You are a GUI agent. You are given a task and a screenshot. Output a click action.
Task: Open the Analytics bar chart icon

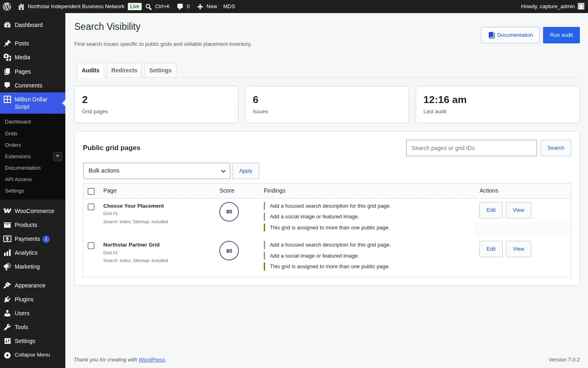[7, 253]
